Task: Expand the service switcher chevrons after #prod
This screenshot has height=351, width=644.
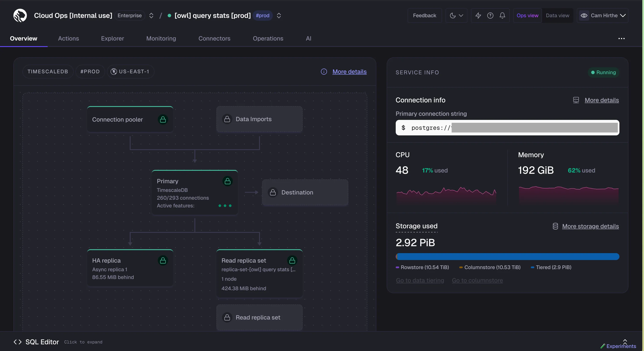Action: (279, 16)
